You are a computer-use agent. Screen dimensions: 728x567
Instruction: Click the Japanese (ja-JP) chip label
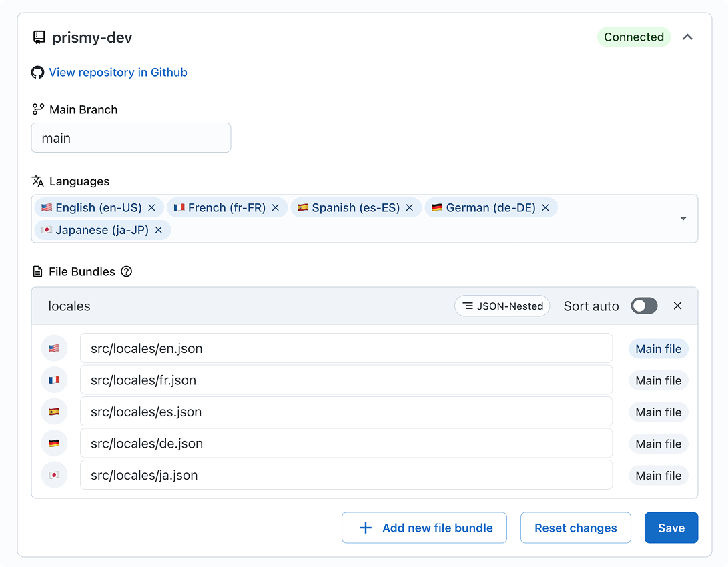click(x=102, y=230)
